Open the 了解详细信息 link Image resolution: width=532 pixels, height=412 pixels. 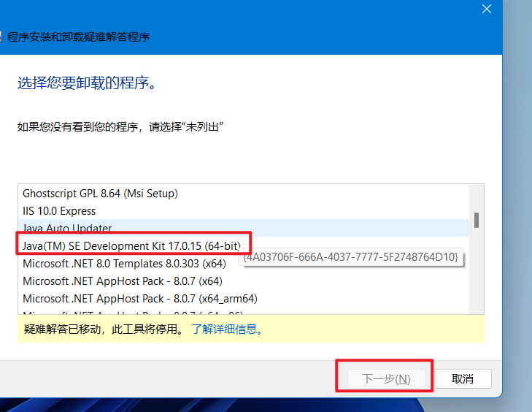click(x=227, y=329)
